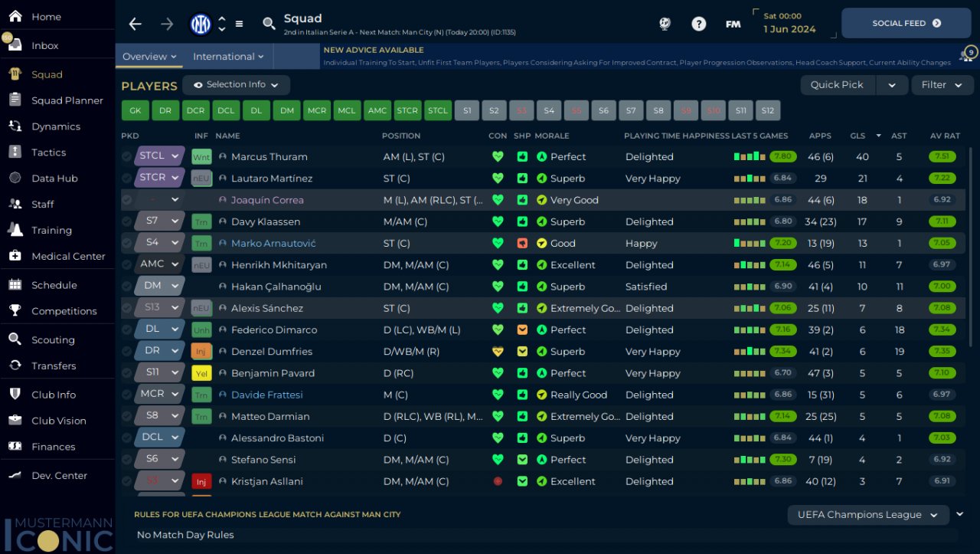The height and width of the screenshot is (554, 980).
Task: Switch to the International tab
Action: point(227,57)
